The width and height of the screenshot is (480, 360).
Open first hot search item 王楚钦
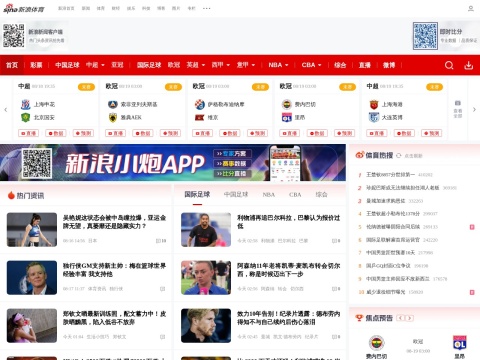(x=390, y=174)
